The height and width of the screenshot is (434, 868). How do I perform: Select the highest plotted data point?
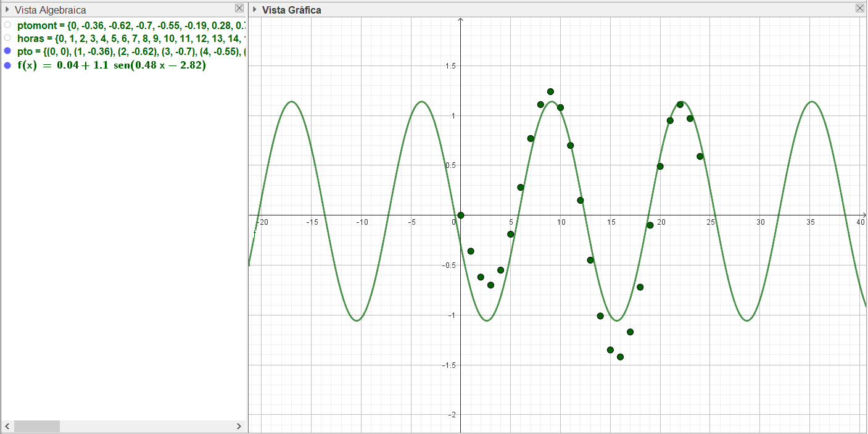point(550,92)
